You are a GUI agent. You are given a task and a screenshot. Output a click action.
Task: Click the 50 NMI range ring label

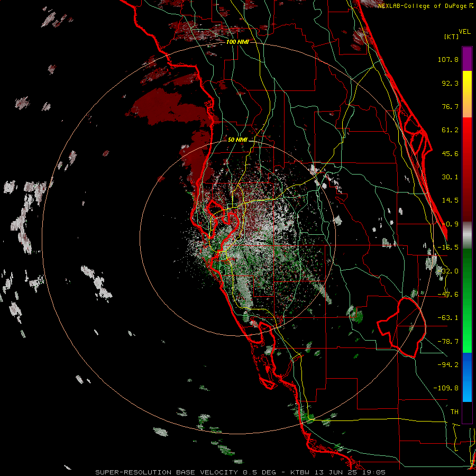[x=237, y=140]
